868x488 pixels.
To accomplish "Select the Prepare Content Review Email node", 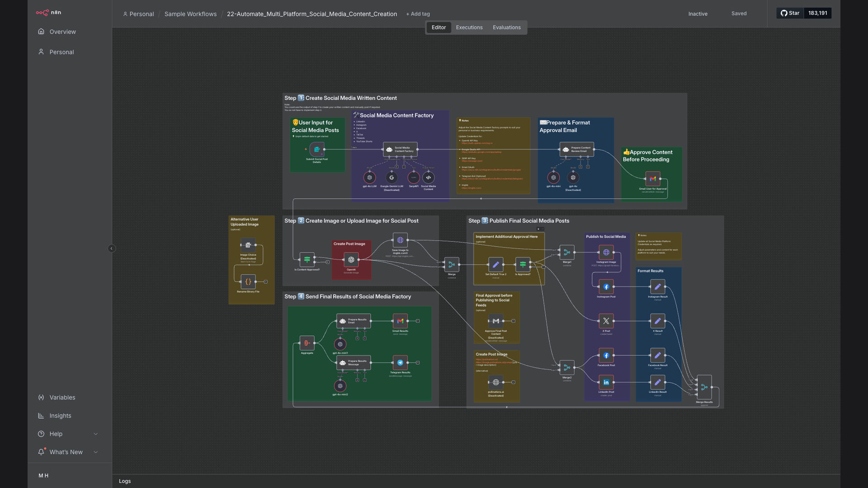I will (x=577, y=149).
